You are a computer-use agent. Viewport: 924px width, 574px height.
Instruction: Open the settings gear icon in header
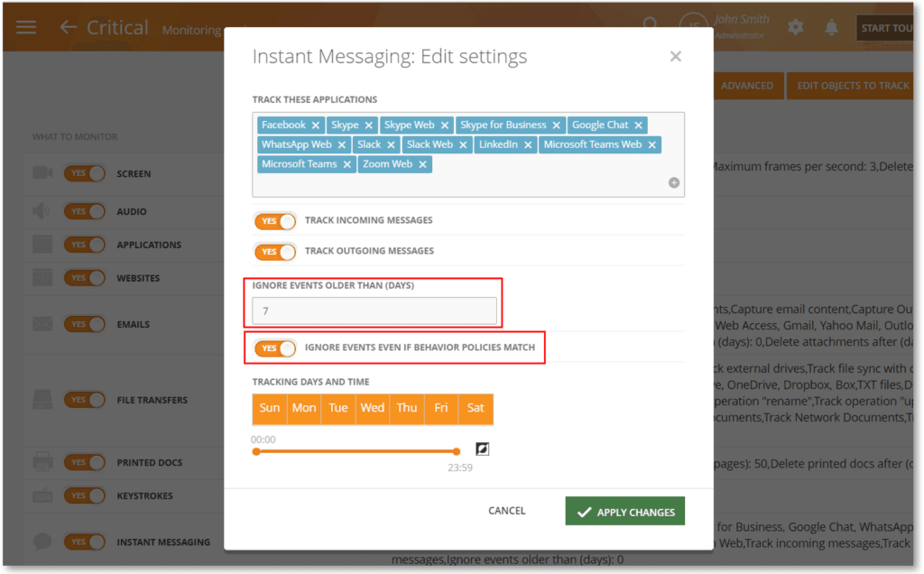click(x=796, y=27)
